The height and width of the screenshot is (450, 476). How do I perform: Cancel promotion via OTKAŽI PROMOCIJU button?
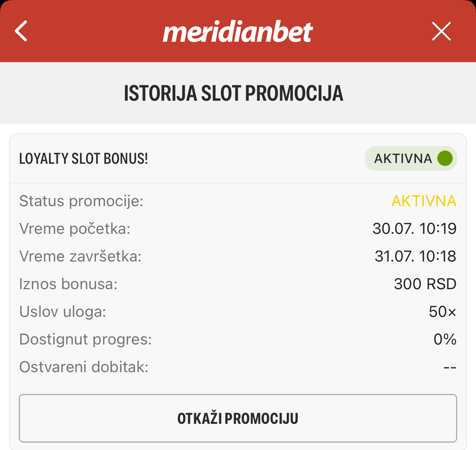(x=238, y=418)
